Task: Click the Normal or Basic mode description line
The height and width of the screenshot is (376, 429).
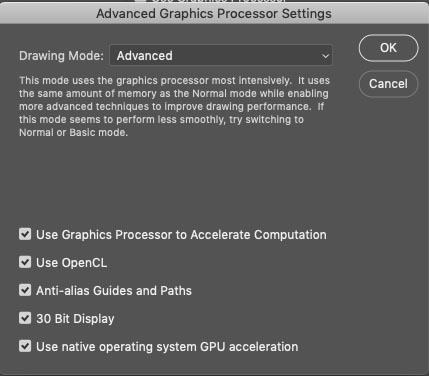Action: pyautogui.click(x=73, y=132)
